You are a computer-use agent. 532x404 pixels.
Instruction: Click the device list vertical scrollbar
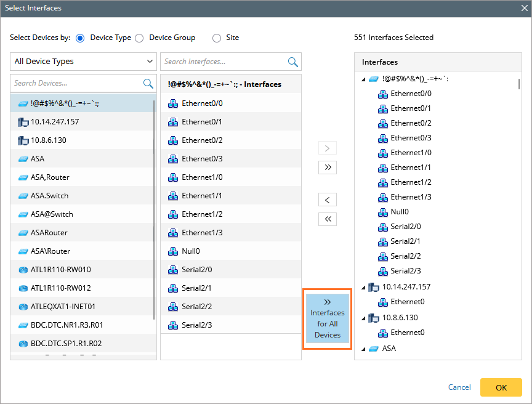click(x=154, y=209)
